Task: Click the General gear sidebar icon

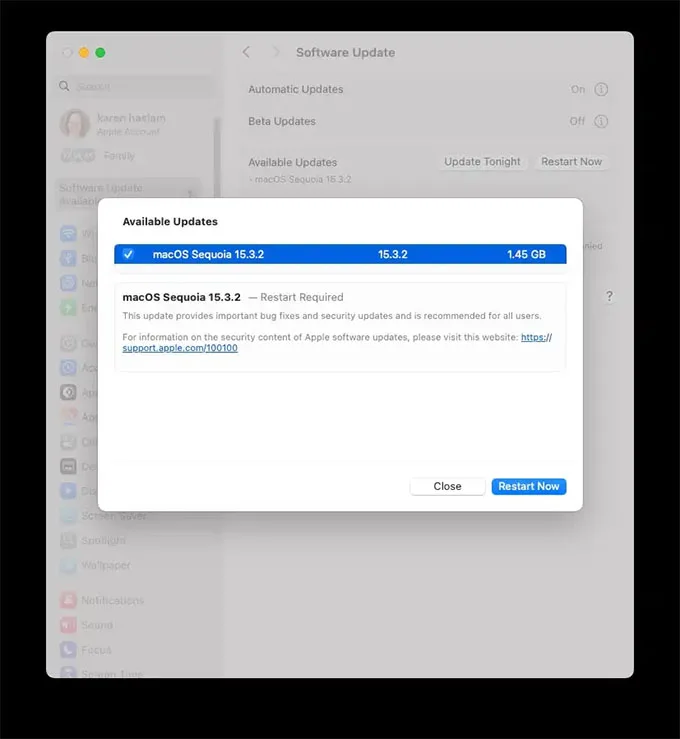Action: (x=68, y=343)
